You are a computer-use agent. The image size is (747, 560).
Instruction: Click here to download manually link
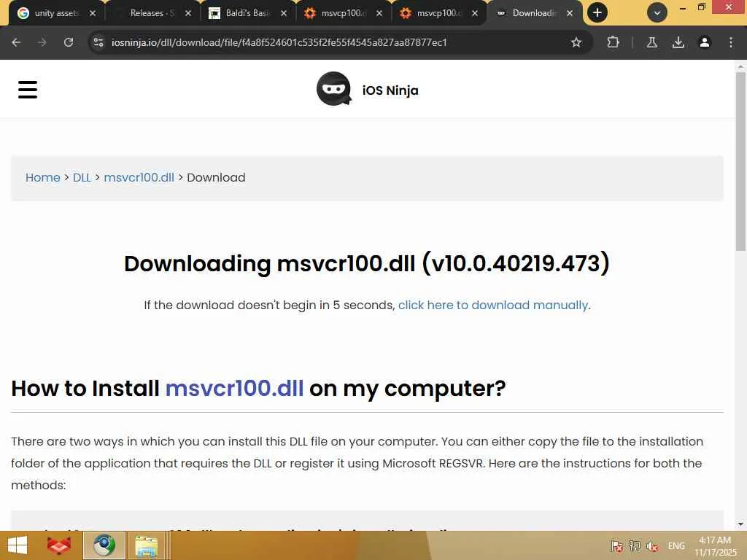[493, 305]
